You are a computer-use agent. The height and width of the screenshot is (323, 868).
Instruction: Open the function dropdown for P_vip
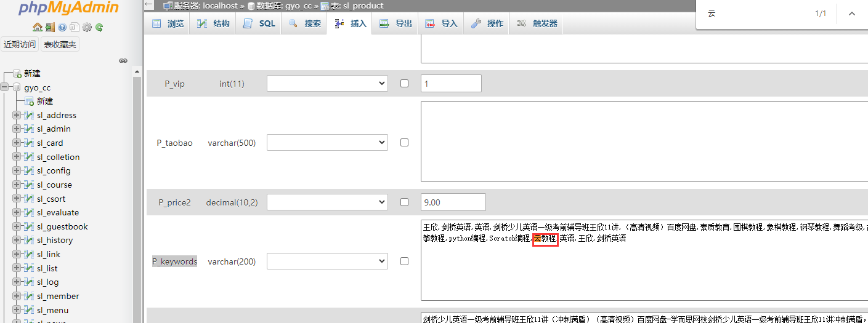click(327, 84)
